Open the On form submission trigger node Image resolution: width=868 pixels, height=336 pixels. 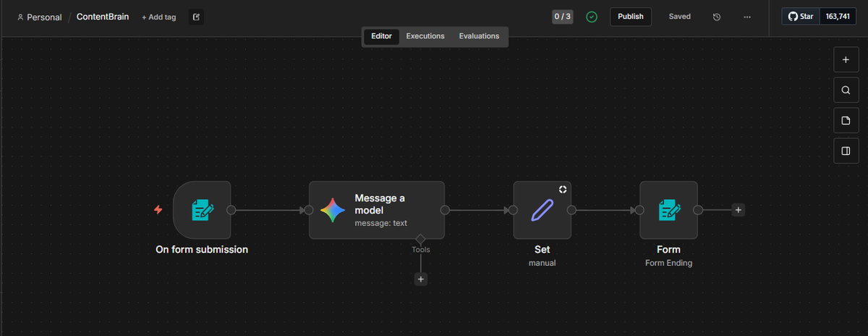tap(202, 210)
